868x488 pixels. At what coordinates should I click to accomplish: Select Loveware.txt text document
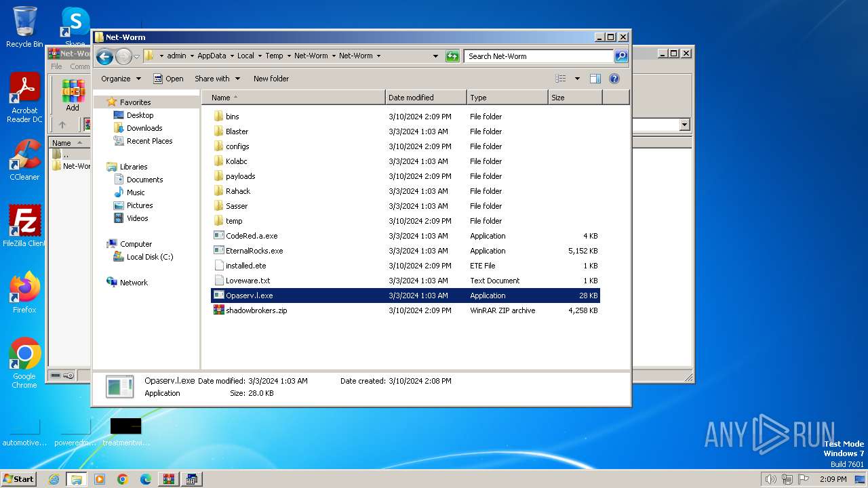click(x=248, y=281)
